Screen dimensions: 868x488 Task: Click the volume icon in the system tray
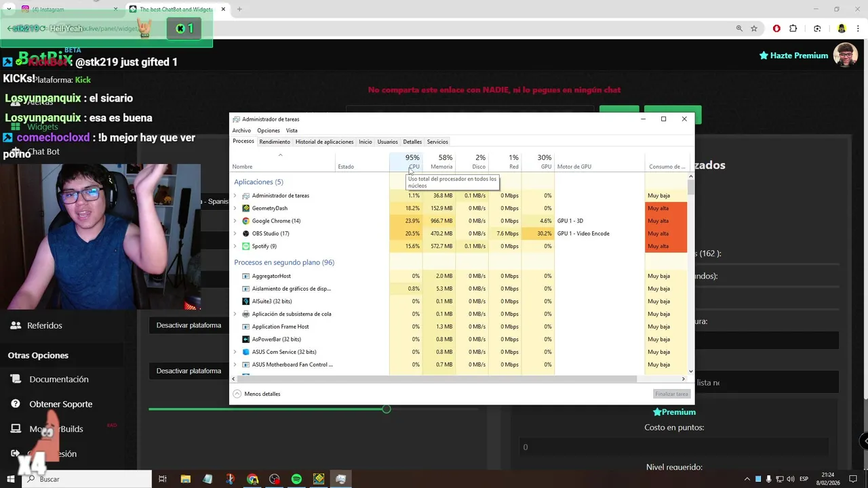coord(790,479)
